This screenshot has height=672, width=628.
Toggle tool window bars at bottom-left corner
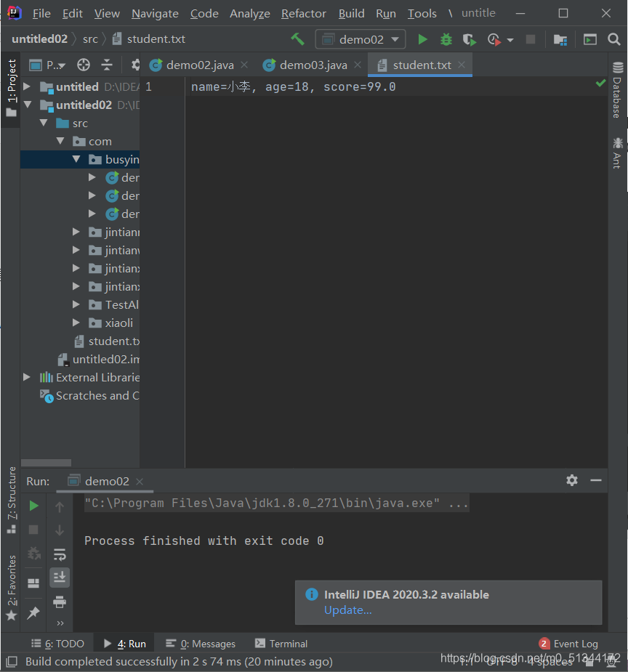pos(12,661)
